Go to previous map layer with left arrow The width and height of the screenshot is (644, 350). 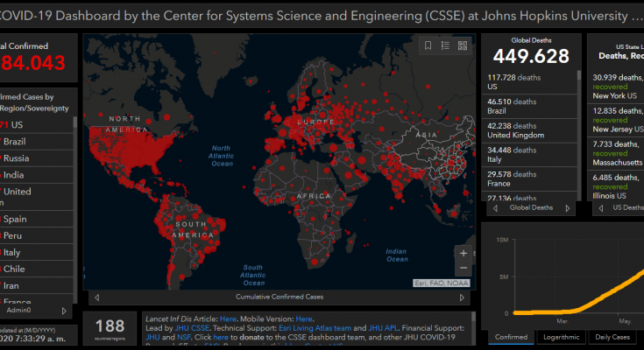click(x=97, y=297)
